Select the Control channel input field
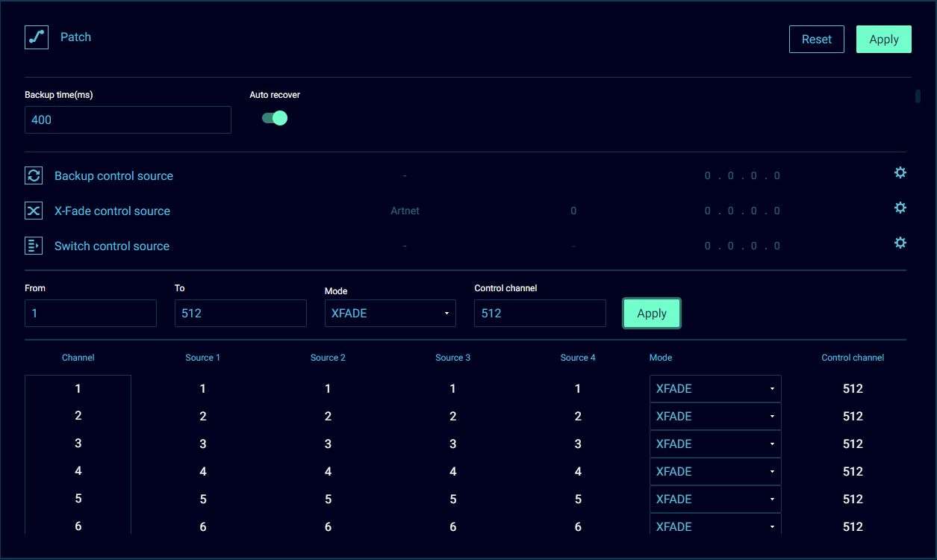This screenshot has height=560, width=937. point(540,314)
